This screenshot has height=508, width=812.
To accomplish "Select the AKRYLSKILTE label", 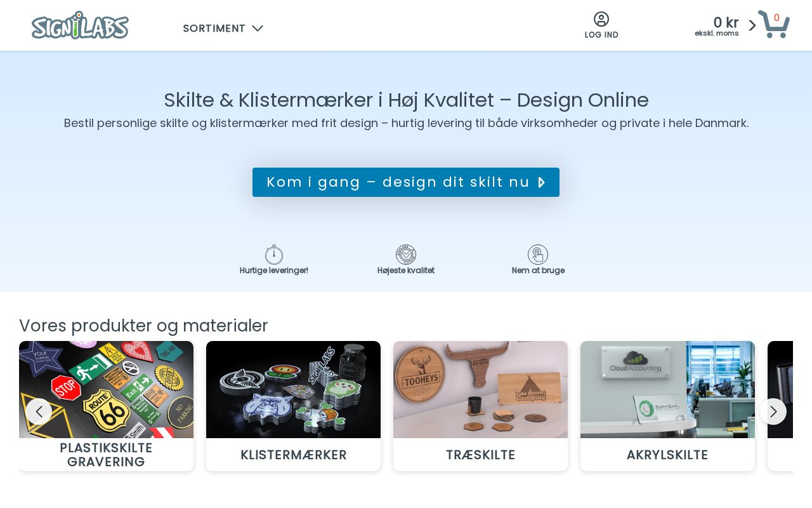I will point(667,455).
